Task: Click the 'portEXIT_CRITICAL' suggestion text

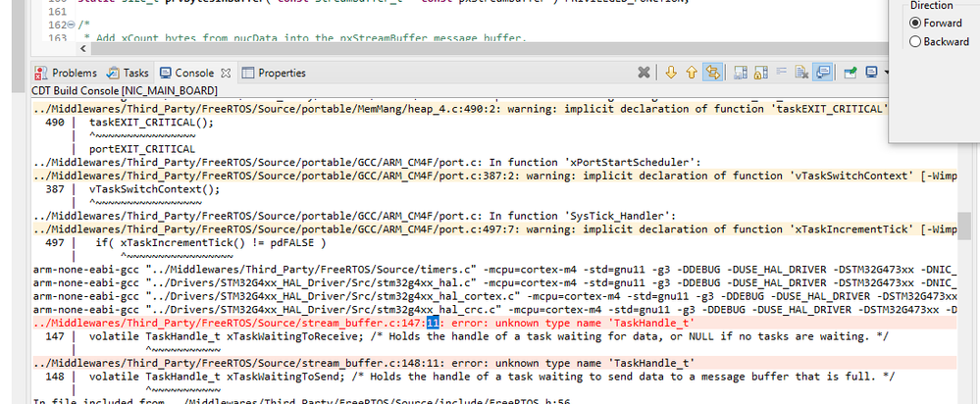Action: 142,149
